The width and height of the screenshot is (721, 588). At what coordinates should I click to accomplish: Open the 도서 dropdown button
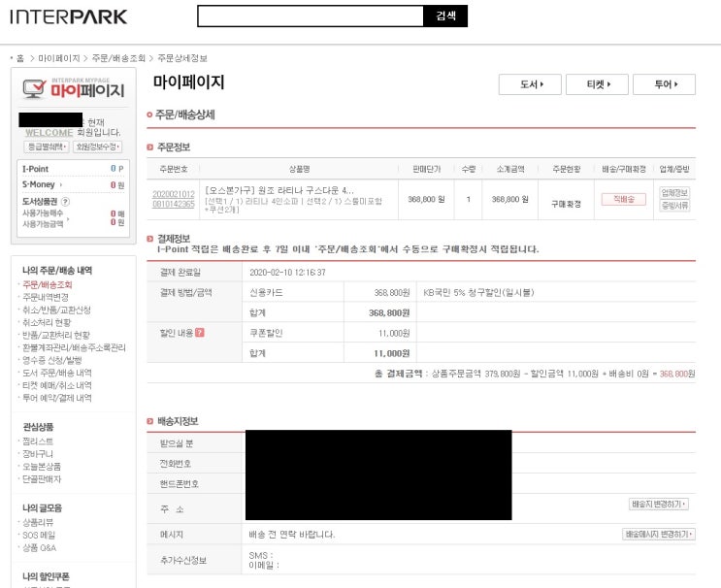point(530,84)
